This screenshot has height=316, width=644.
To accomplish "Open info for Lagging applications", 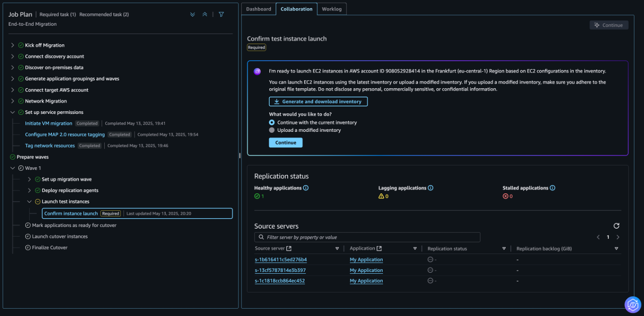I will pyautogui.click(x=430, y=188).
